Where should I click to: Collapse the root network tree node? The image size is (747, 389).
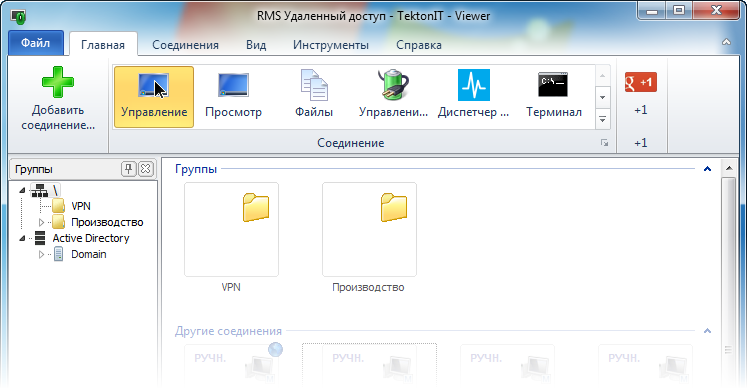coord(22,190)
